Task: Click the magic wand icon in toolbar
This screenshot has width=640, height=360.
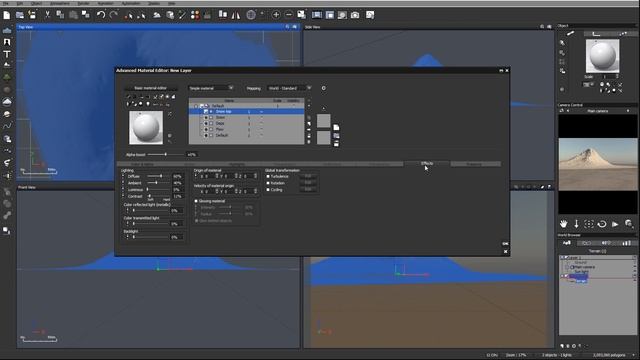Action: point(182,15)
